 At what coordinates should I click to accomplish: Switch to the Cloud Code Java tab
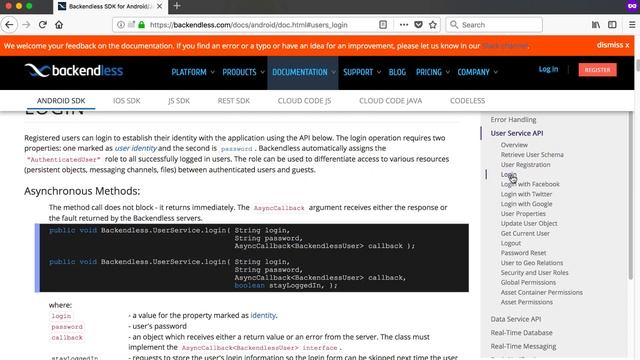pyautogui.click(x=391, y=100)
